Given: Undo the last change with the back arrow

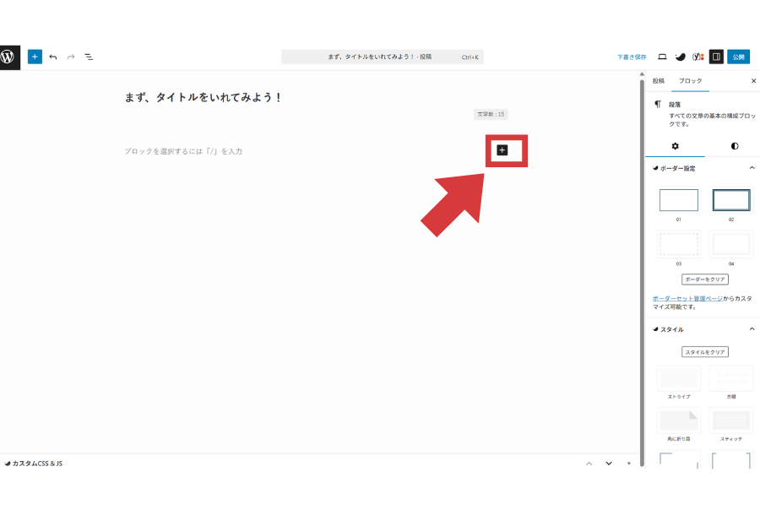Looking at the screenshot, I should pos(53,57).
